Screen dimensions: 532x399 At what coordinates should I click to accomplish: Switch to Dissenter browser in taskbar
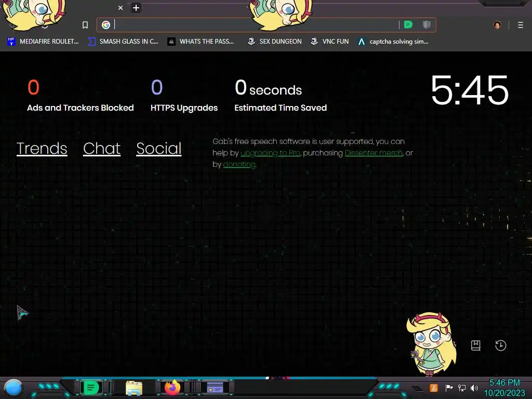point(91,388)
